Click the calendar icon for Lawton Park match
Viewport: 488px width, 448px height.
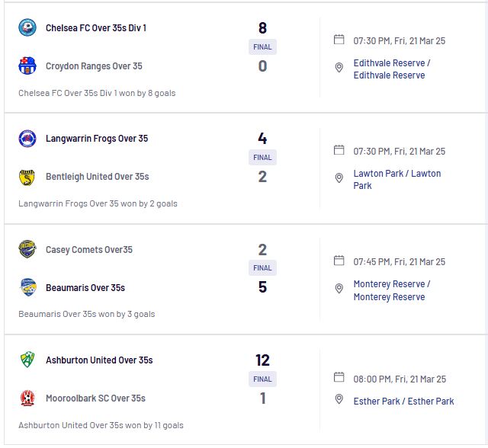coord(339,150)
